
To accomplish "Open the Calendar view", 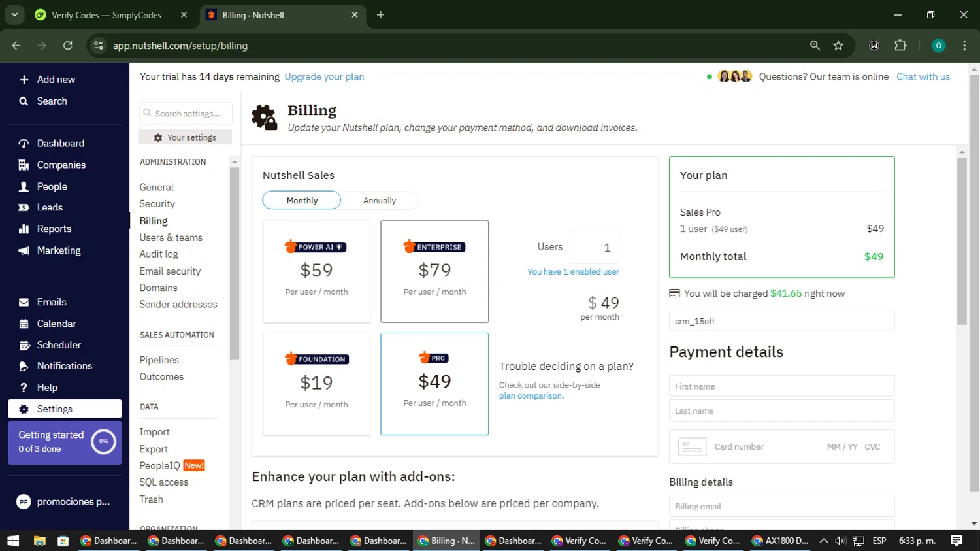I will 56,324.
